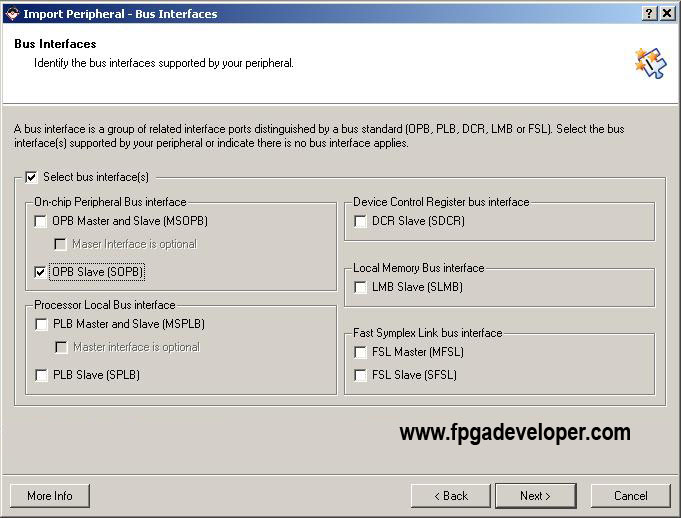The image size is (681, 518).
Task: Enable PLB Master and Slave (MSPLB)
Action: point(41,324)
